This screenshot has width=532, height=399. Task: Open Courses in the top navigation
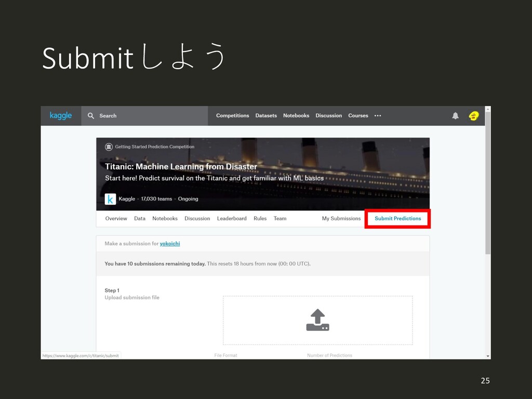pyautogui.click(x=358, y=116)
